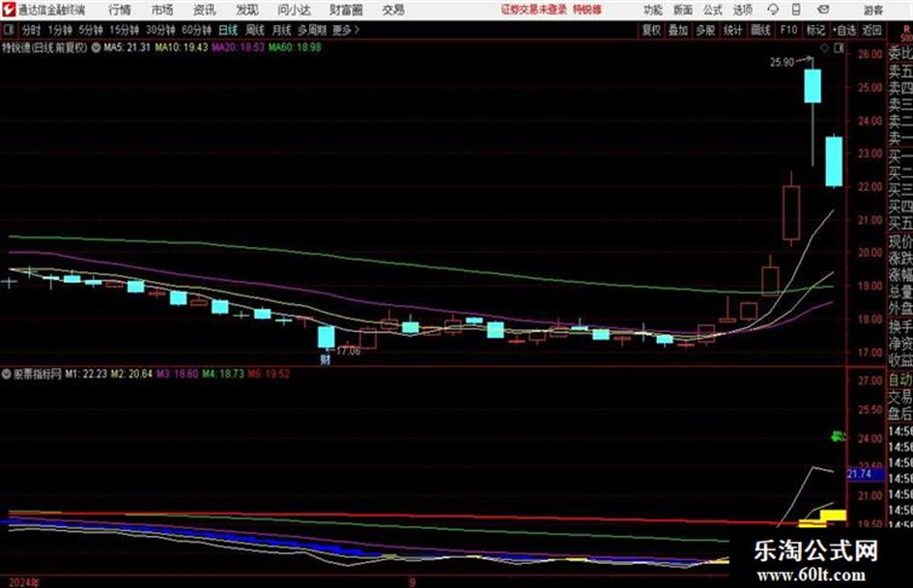Click the M1: 22.23 indicator value
The height and width of the screenshot is (588, 913).
pyautogui.click(x=86, y=375)
